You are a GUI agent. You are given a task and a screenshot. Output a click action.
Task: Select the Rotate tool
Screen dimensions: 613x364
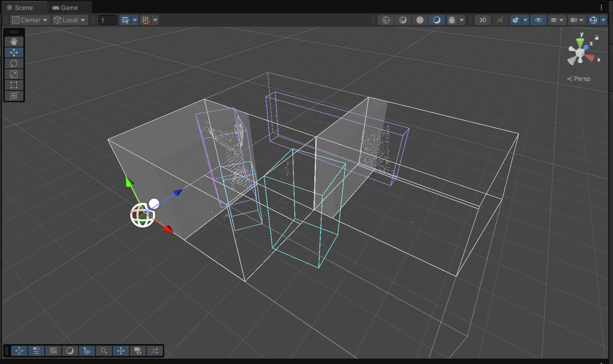14,63
